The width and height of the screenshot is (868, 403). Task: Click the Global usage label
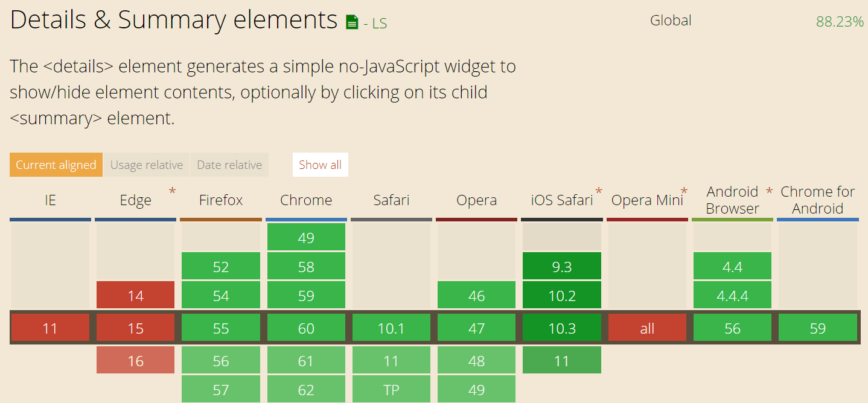pos(671,21)
